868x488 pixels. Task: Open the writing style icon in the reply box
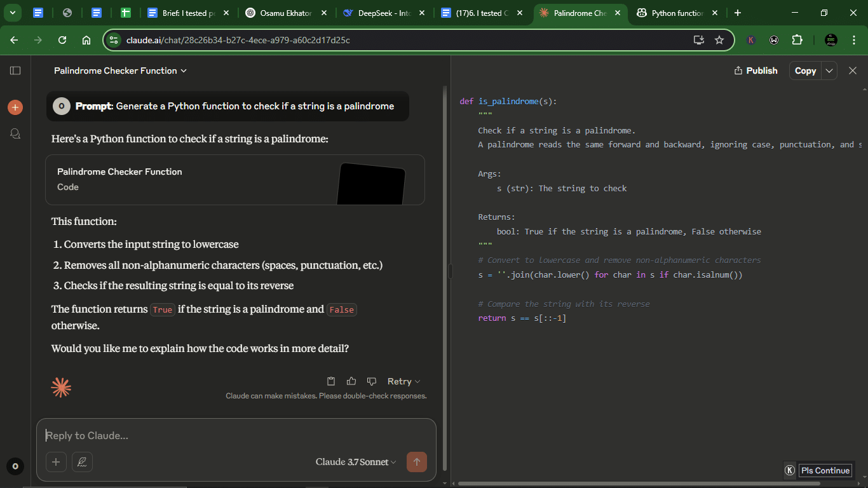[82, 462]
